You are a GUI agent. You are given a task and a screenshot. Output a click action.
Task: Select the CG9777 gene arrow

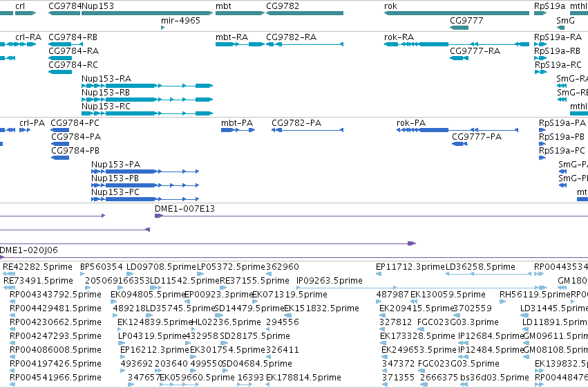pyautogui.click(x=459, y=28)
